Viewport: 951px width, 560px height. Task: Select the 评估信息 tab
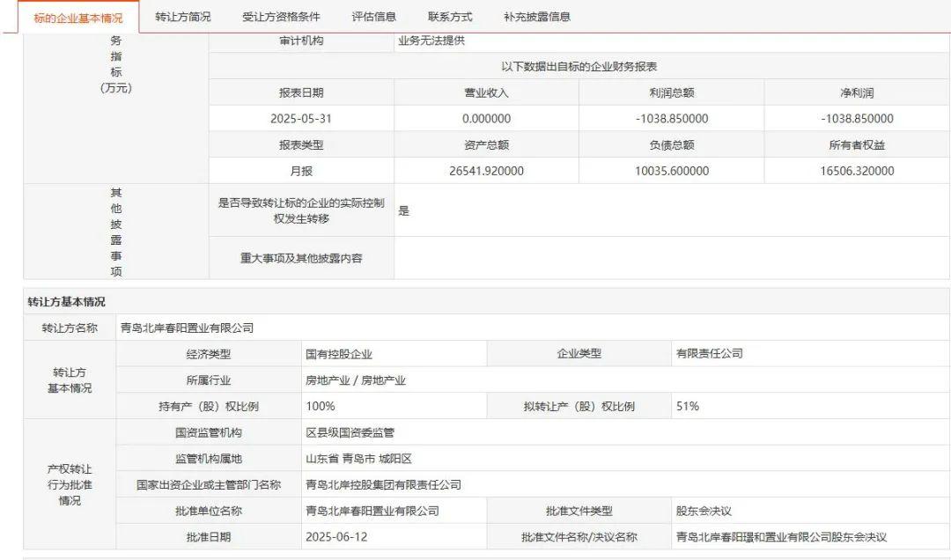pos(373,17)
